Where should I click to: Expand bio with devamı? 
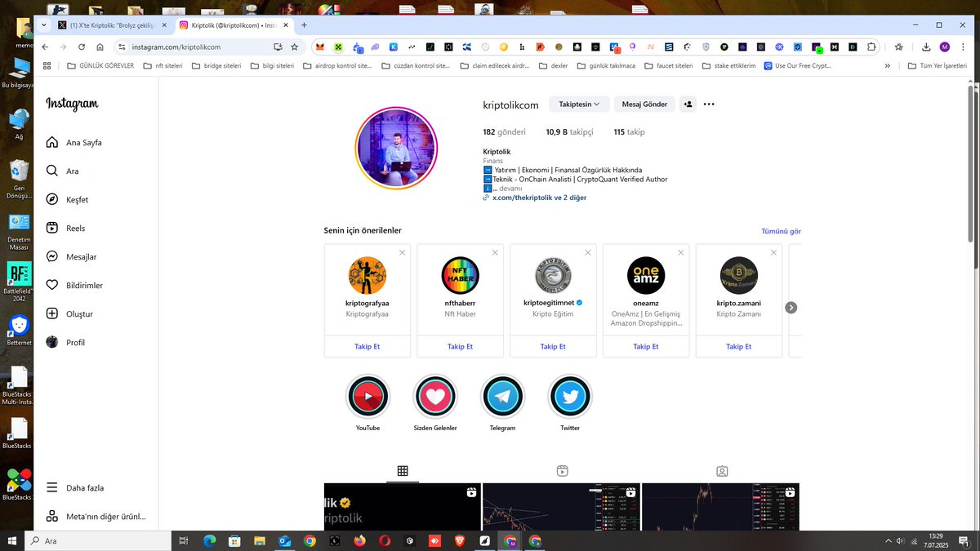click(x=510, y=189)
